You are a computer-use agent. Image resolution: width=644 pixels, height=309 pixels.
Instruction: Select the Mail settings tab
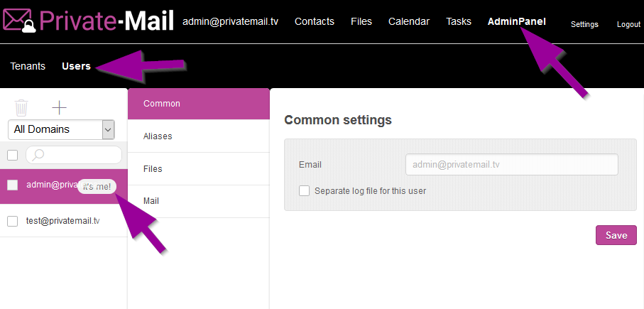coord(151,201)
